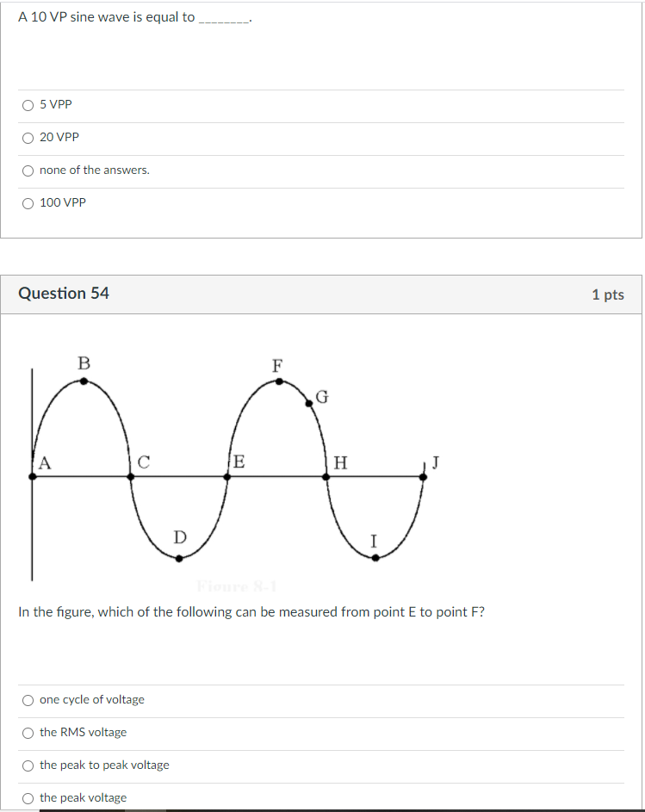Select "one cycle of voltage" option
This screenshot has width=645, height=812.
pyautogui.click(x=27, y=700)
